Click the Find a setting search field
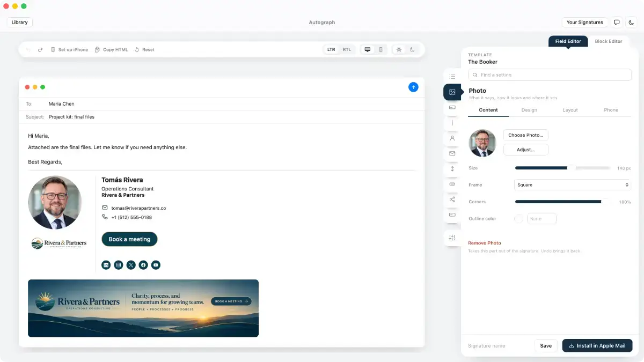Image resolution: width=644 pixels, height=362 pixels. 550,75
